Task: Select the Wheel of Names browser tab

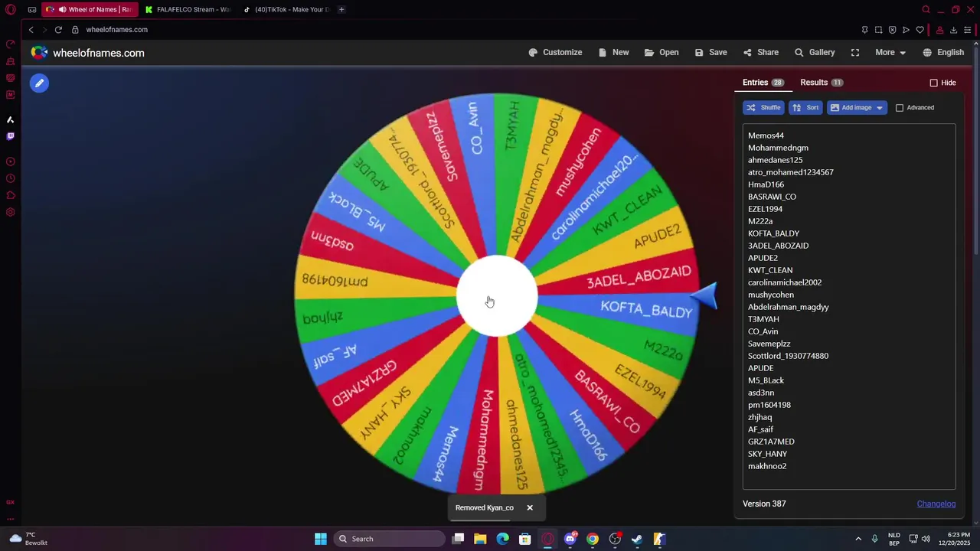Action: pyautogui.click(x=90, y=9)
